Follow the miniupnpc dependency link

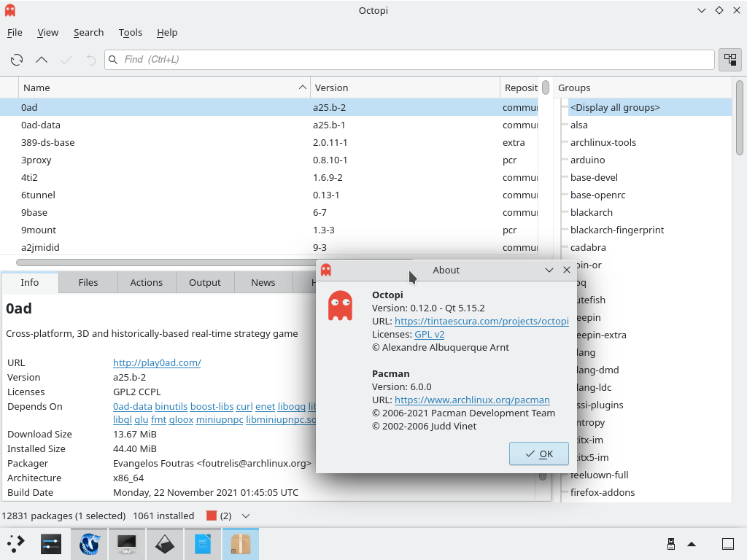(220, 419)
